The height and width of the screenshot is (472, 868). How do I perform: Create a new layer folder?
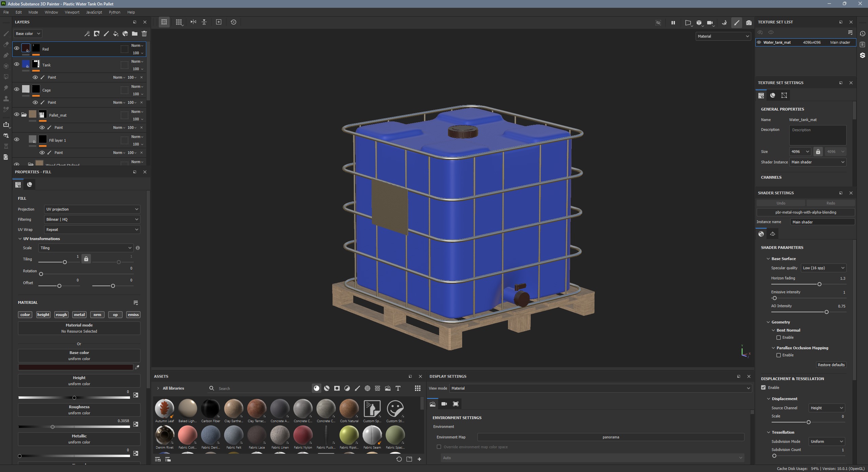[x=135, y=34]
